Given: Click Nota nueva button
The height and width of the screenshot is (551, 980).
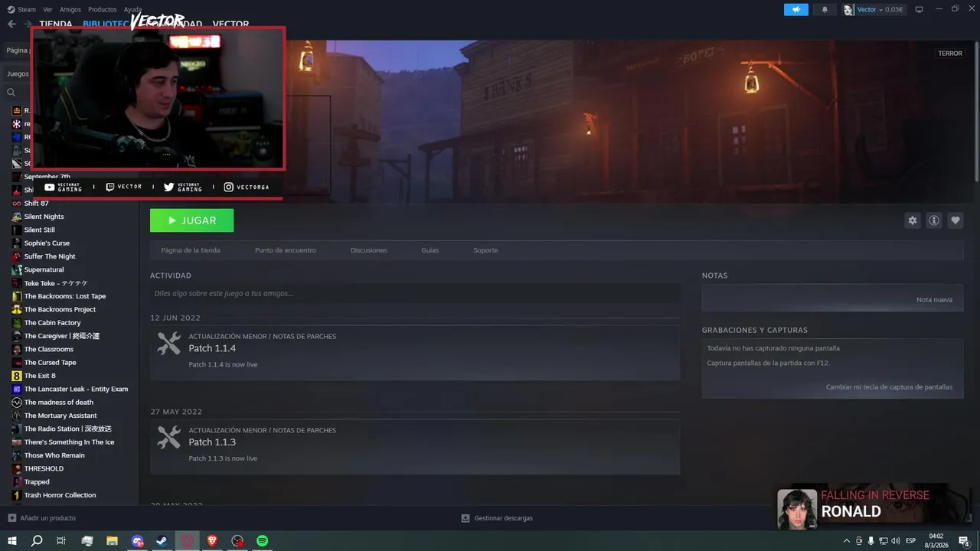Looking at the screenshot, I should coord(934,300).
